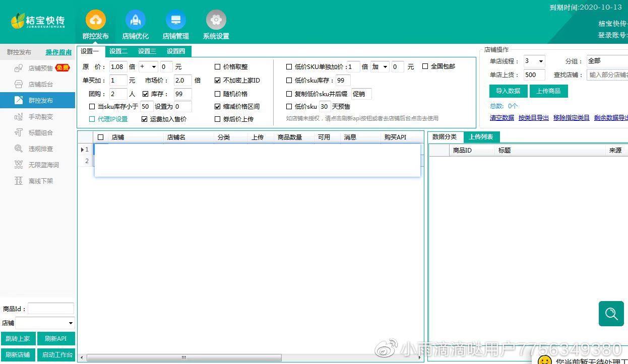This screenshot has width=628, height=364.
Task: Open the 群控发布 cloud upload icon
Action: (x=95, y=20)
